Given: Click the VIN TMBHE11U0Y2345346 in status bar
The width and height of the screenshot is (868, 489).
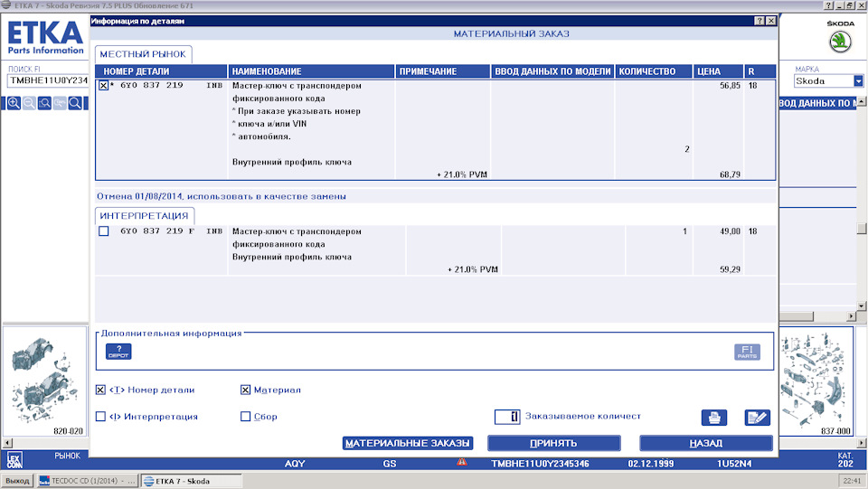Looking at the screenshot, I should tap(541, 464).
